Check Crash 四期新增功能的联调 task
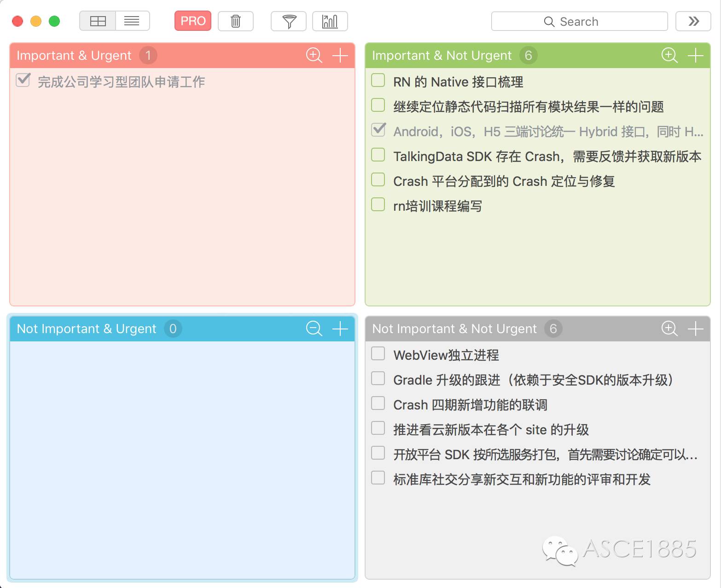The image size is (721, 588). click(x=378, y=403)
